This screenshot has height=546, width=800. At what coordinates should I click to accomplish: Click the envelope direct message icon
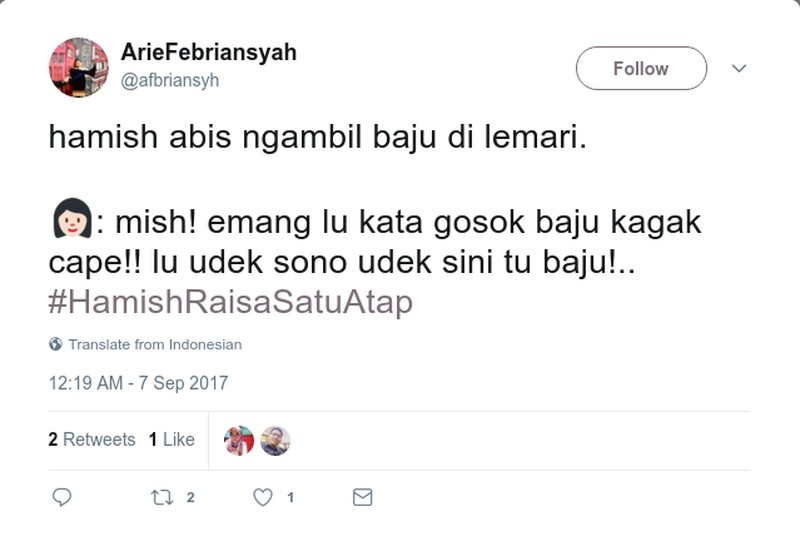point(362,497)
